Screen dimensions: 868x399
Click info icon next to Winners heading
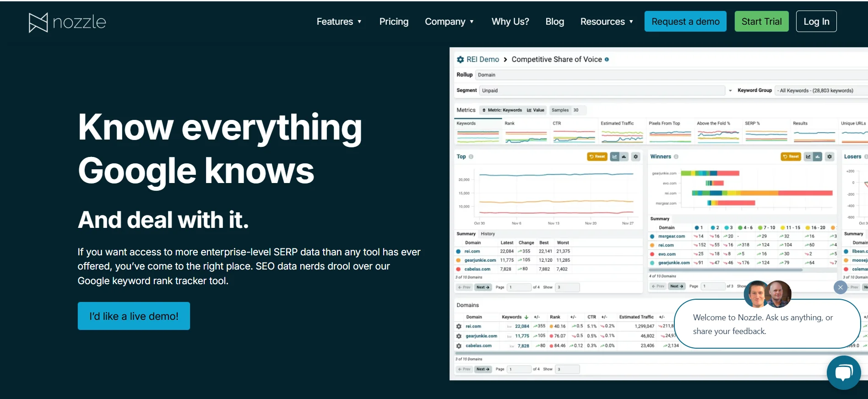(x=676, y=156)
